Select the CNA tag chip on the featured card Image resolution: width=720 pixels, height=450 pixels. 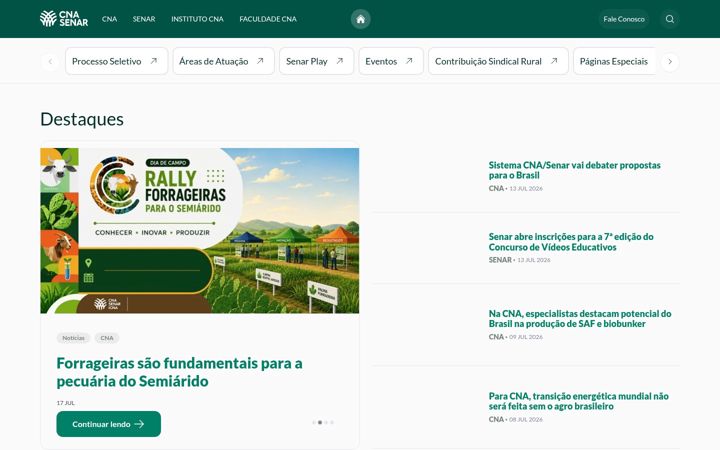point(107,338)
